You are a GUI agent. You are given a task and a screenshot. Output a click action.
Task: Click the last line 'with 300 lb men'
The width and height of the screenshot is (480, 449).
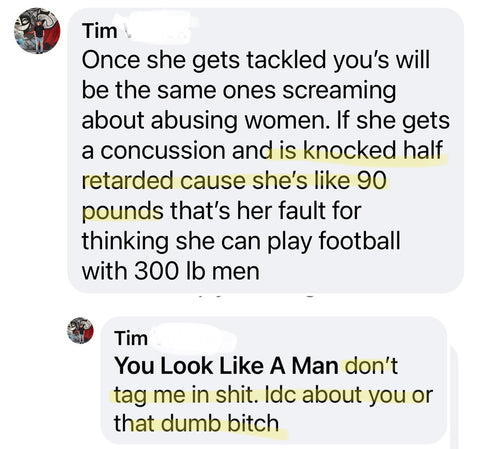tap(170, 271)
